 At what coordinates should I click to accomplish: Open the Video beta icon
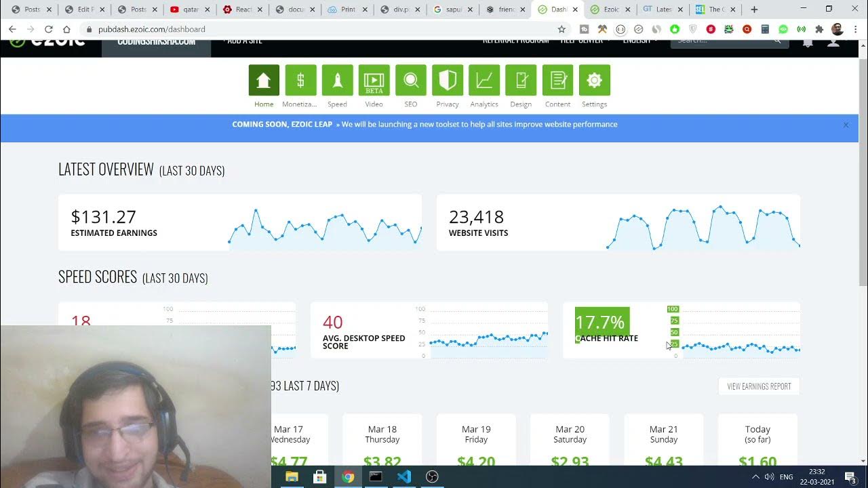[x=374, y=81]
